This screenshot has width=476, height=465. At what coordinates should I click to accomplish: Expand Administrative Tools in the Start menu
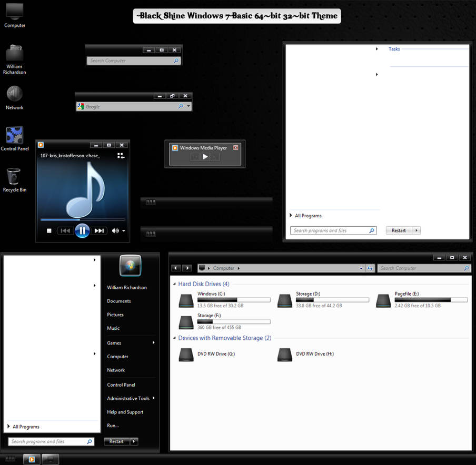click(x=128, y=398)
